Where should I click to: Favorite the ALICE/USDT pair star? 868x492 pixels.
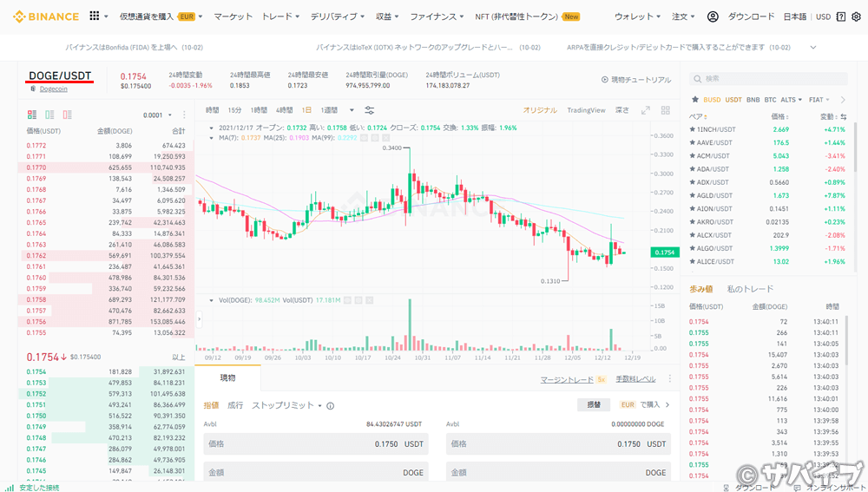click(692, 261)
